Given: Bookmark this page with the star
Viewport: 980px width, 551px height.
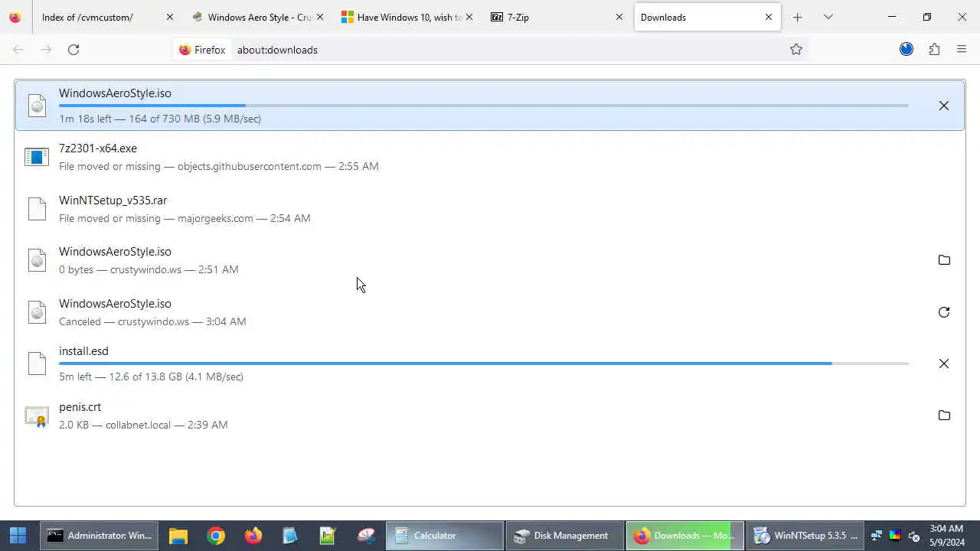Looking at the screenshot, I should coord(796,50).
